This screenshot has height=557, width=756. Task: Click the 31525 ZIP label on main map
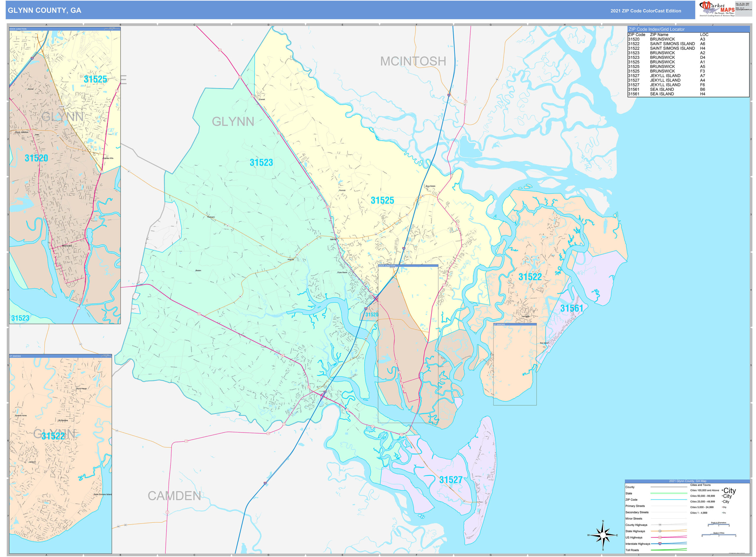point(382,200)
